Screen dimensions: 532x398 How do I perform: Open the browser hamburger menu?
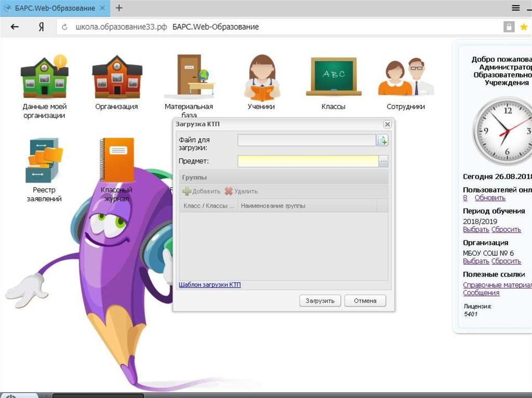(x=515, y=8)
